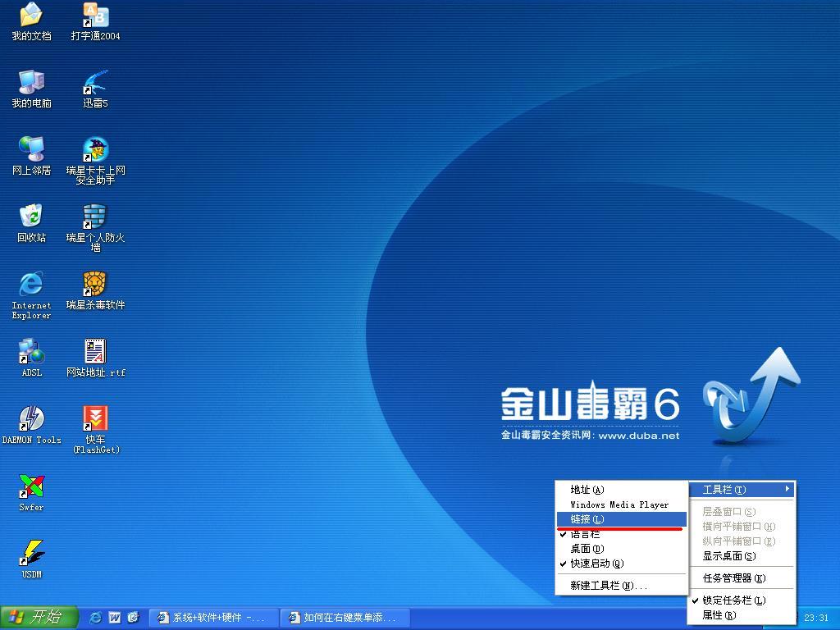Uncheck the 语言栏 toolbar entry
The image size is (840, 630).
(x=585, y=534)
